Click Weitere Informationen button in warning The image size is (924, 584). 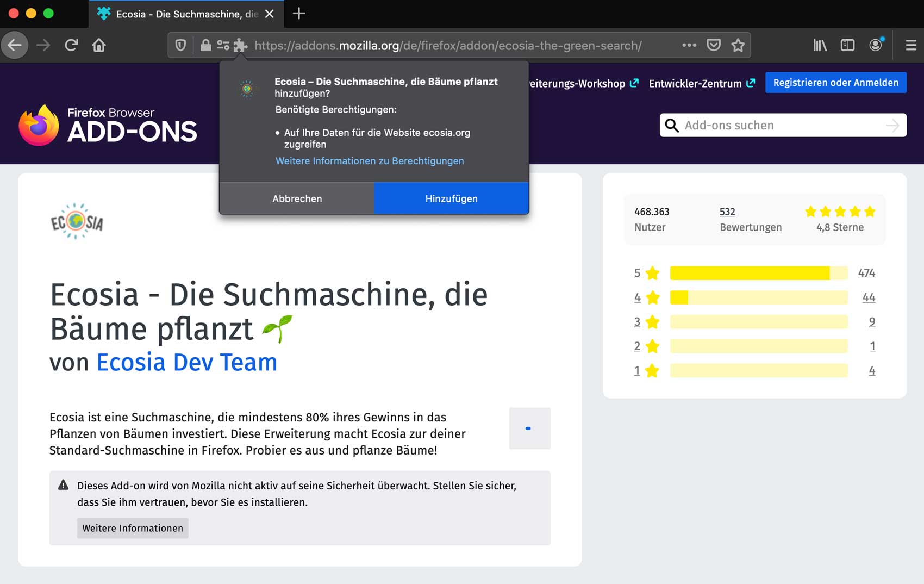pyautogui.click(x=133, y=528)
